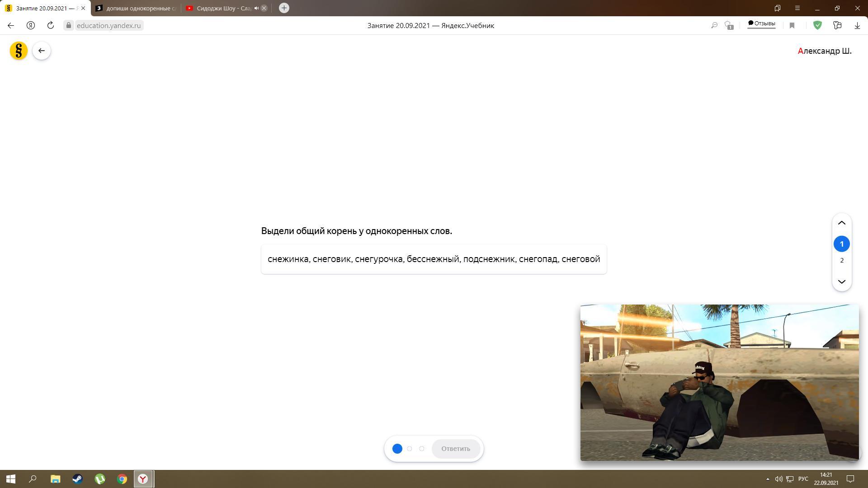Open the collections icon in browser toolbar
This screenshot has width=868, height=488.
(837, 25)
